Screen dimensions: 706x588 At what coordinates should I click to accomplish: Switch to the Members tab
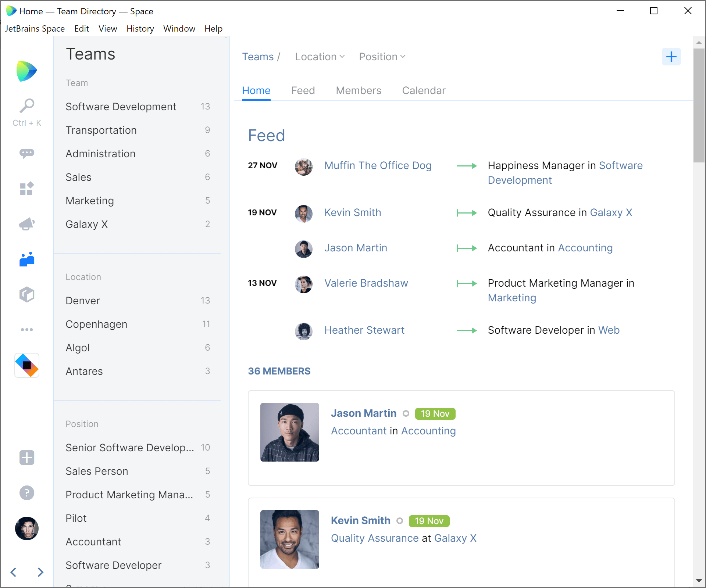click(359, 90)
